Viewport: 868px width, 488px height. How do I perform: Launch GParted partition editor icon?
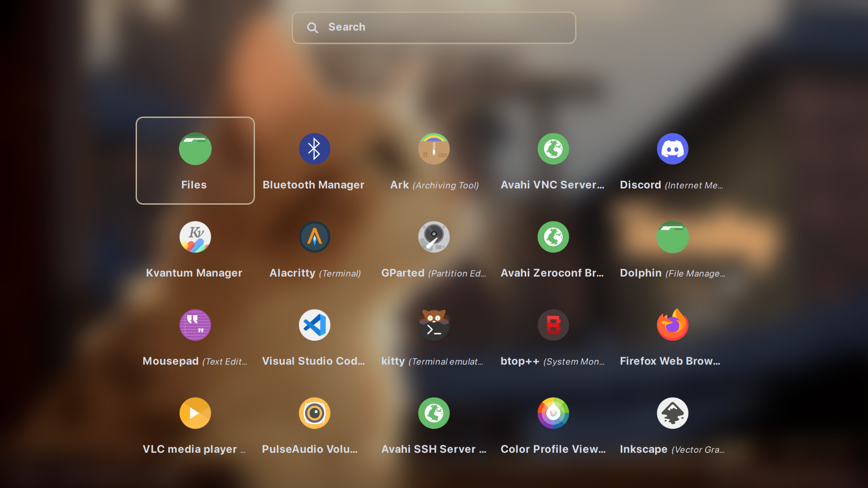point(434,237)
